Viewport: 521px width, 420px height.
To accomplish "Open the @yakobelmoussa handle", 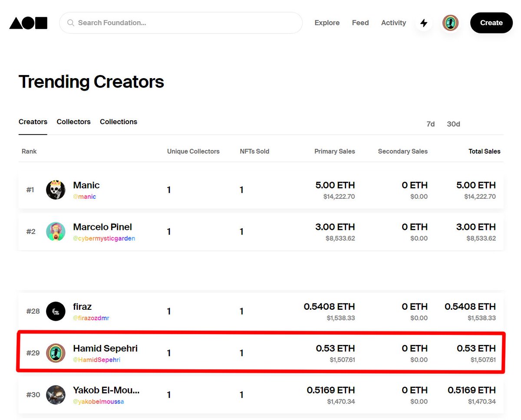I will (x=99, y=401).
